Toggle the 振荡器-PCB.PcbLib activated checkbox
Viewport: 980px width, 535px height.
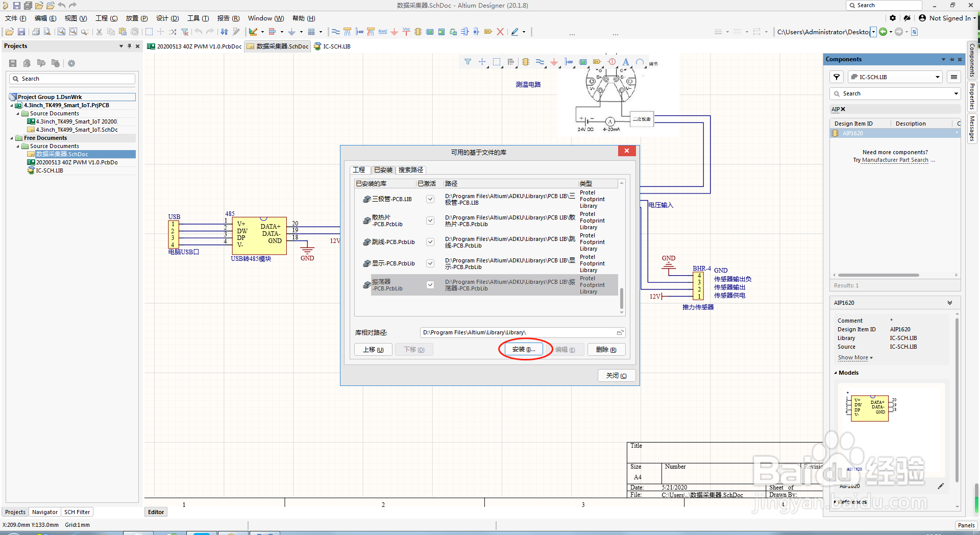pos(430,285)
